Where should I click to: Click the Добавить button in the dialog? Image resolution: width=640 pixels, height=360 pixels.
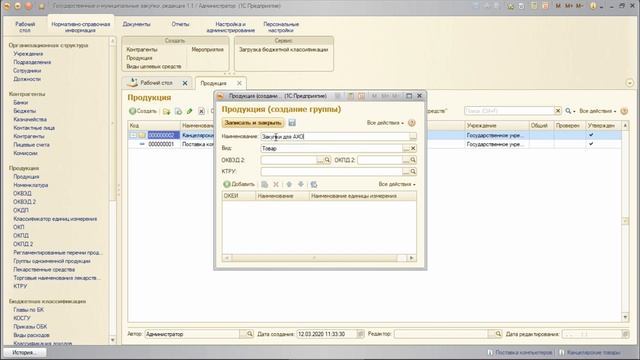point(239,184)
